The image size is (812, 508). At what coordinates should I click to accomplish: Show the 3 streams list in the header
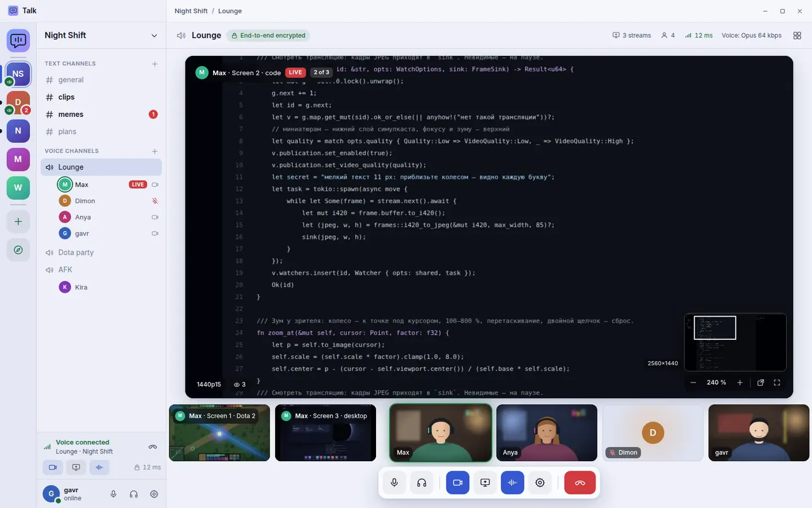pos(632,36)
